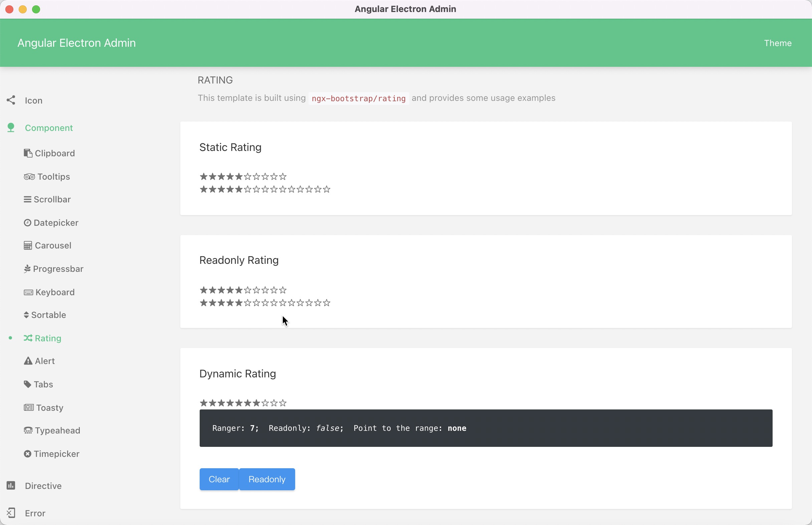Click the share icon next to Icon
812x525 pixels.
pos(11,100)
